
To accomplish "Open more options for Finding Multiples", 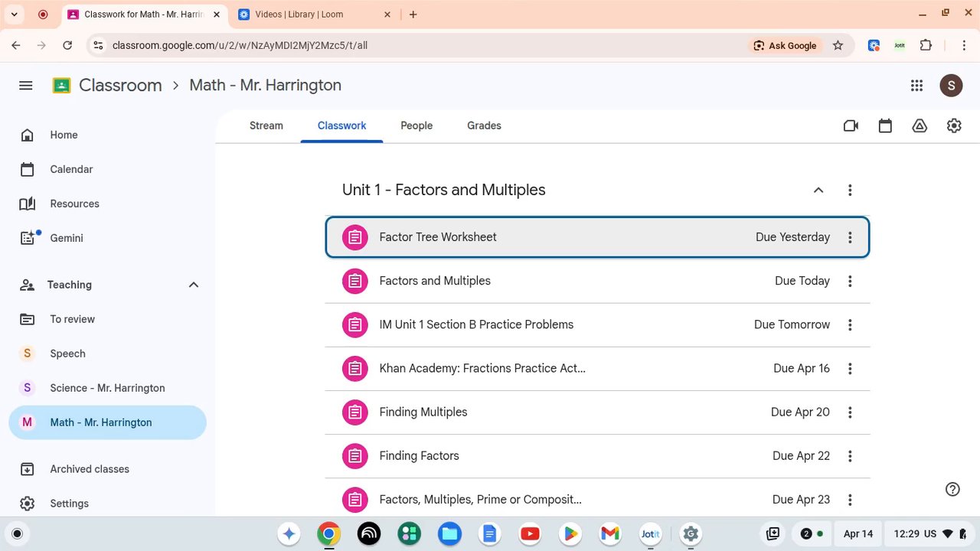I will [x=850, y=412].
